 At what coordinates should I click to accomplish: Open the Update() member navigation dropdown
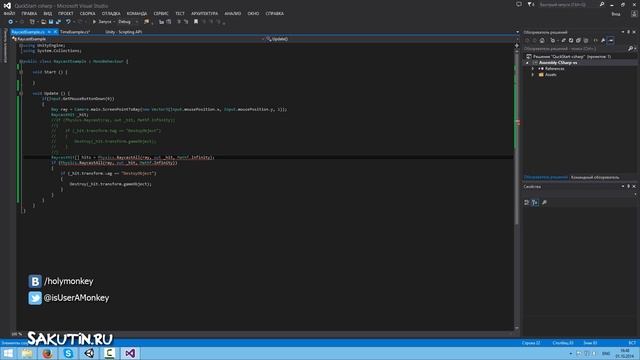[391, 39]
